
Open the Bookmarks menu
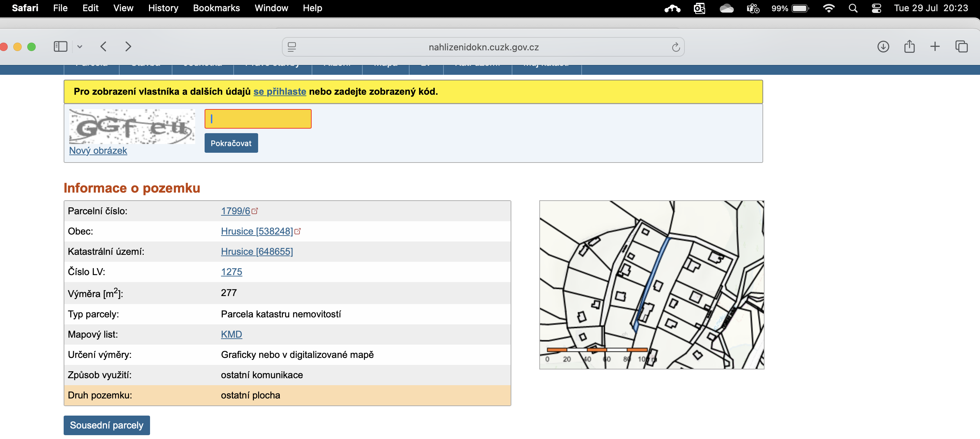pos(216,8)
